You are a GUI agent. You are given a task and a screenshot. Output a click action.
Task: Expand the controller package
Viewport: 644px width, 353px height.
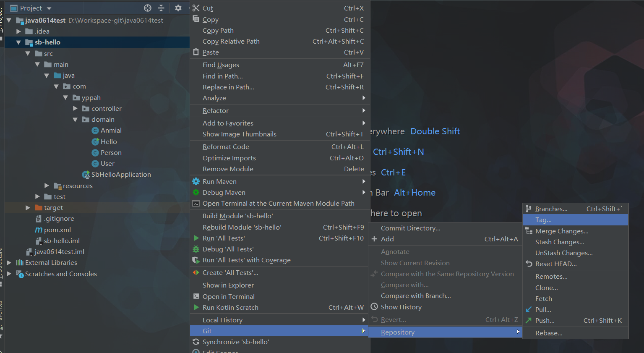pyautogui.click(x=76, y=108)
